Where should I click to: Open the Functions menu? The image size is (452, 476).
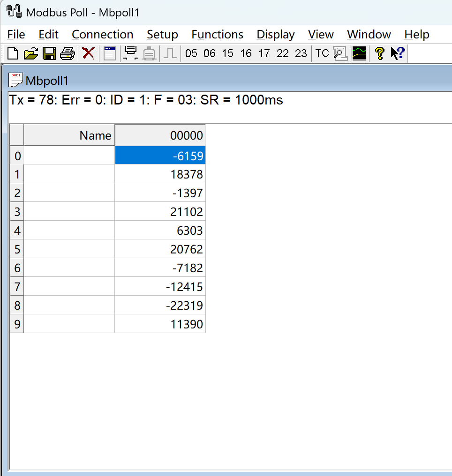click(x=217, y=34)
